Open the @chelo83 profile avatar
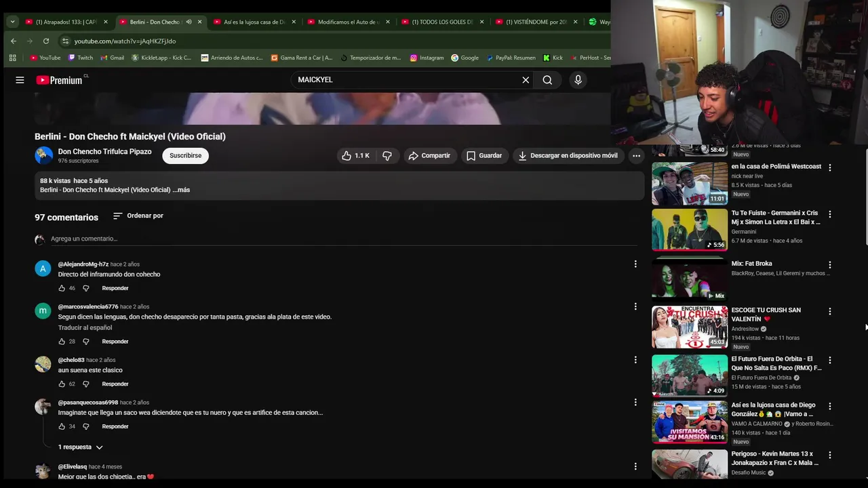 (x=43, y=365)
